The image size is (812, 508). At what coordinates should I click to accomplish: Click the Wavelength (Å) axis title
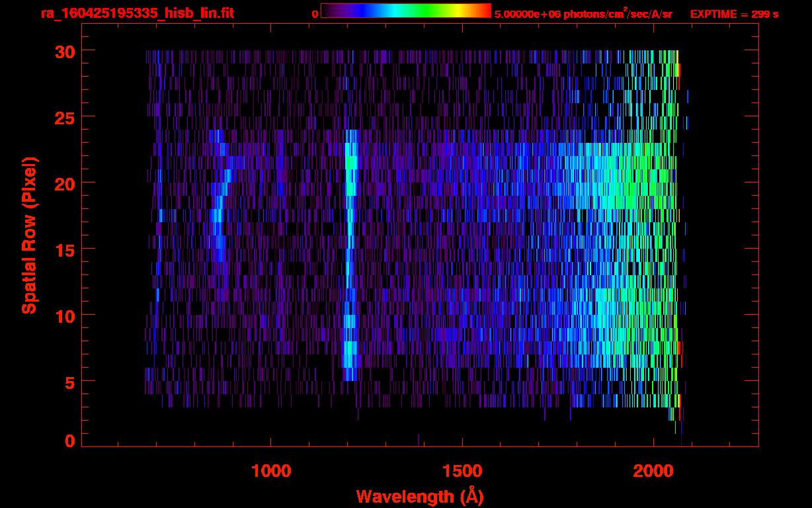tap(420, 496)
